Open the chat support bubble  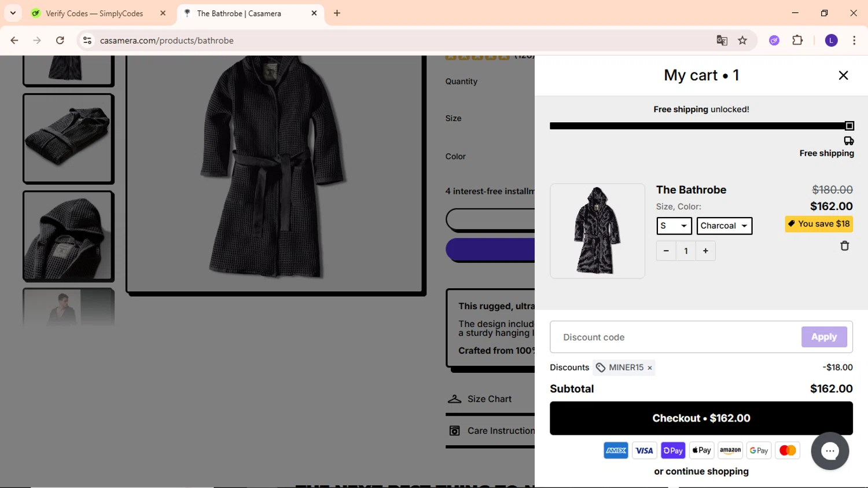[830, 451]
